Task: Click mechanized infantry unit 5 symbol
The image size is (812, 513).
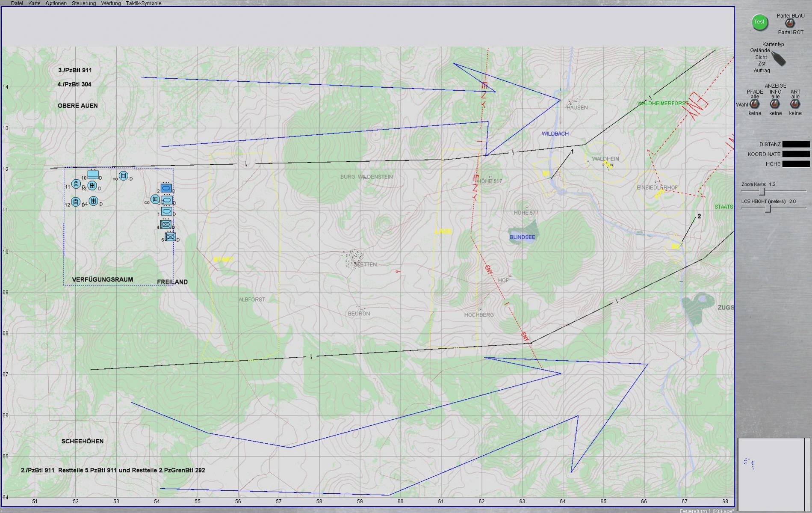Action: (170, 237)
